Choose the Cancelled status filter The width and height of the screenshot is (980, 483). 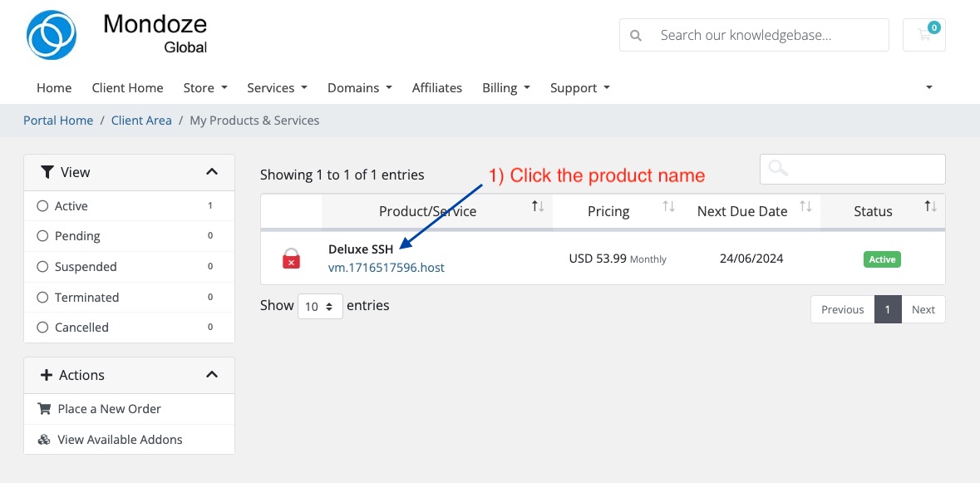42,327
